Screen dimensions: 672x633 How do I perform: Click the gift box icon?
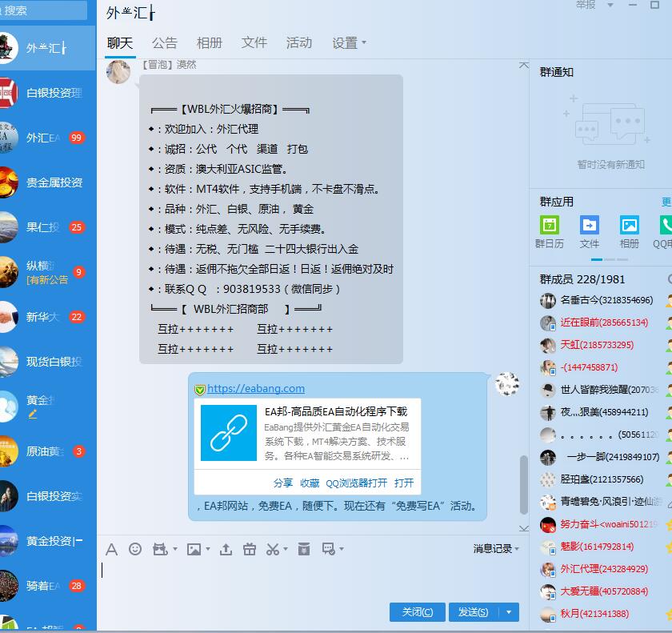[x=250, y=549]
